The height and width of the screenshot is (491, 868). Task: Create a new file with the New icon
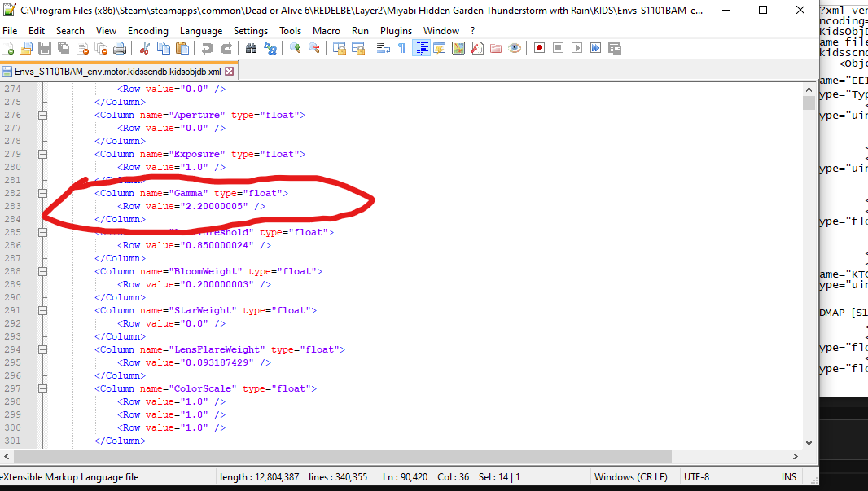(8, 49)
